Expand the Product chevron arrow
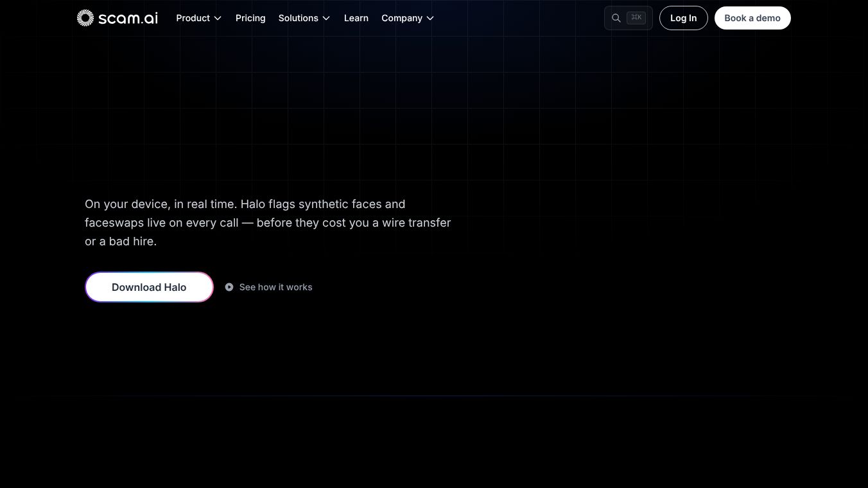868x488 pixels. (218, 18)
